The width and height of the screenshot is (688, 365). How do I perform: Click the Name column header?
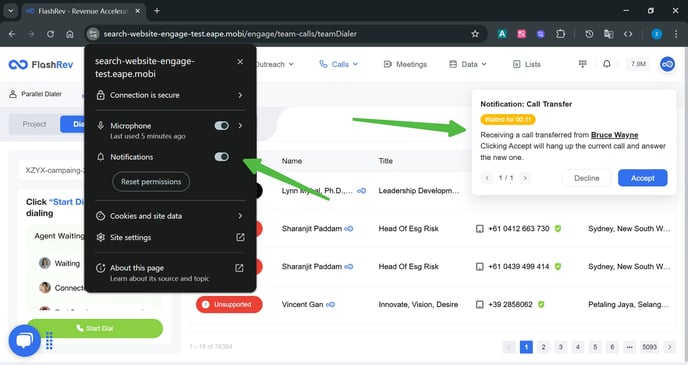click(x=292, y=161)
